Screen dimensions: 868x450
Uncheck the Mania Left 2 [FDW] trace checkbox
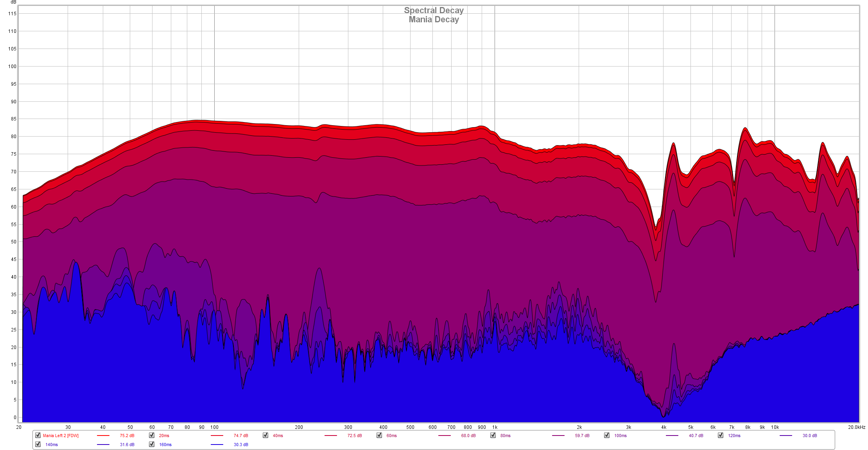pos(38,435)
